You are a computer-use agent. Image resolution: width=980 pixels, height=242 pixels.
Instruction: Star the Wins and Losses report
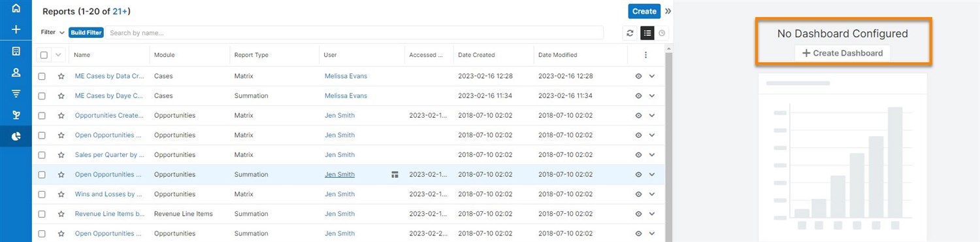61,194
